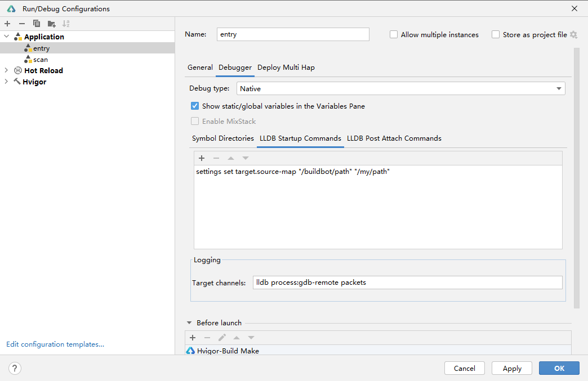588x381 pixels.
Task: Click the sort configurations alphabetically icon
Action: (66, 24)
